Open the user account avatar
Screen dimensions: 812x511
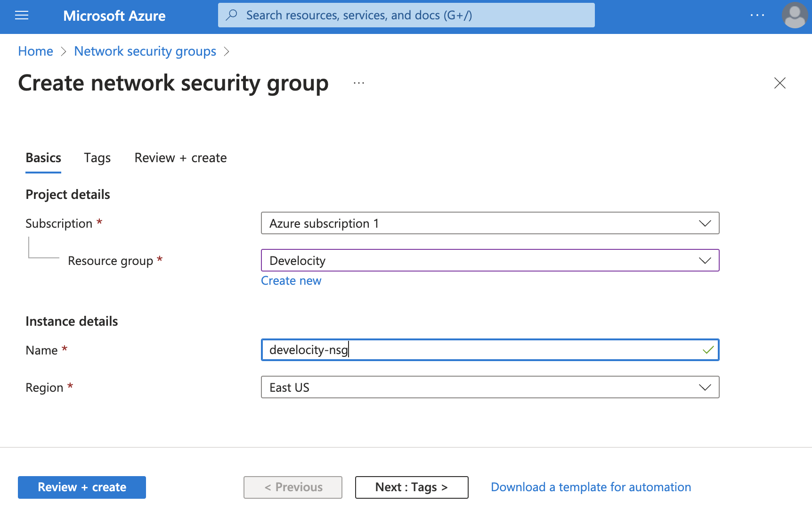[x=794, y=15]
